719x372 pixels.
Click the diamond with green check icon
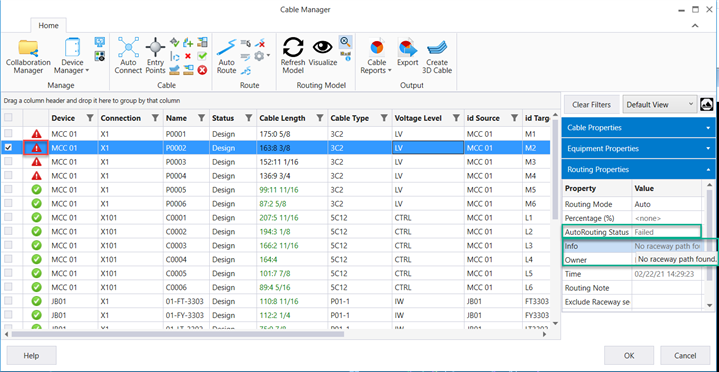click(x=174, y=43)
